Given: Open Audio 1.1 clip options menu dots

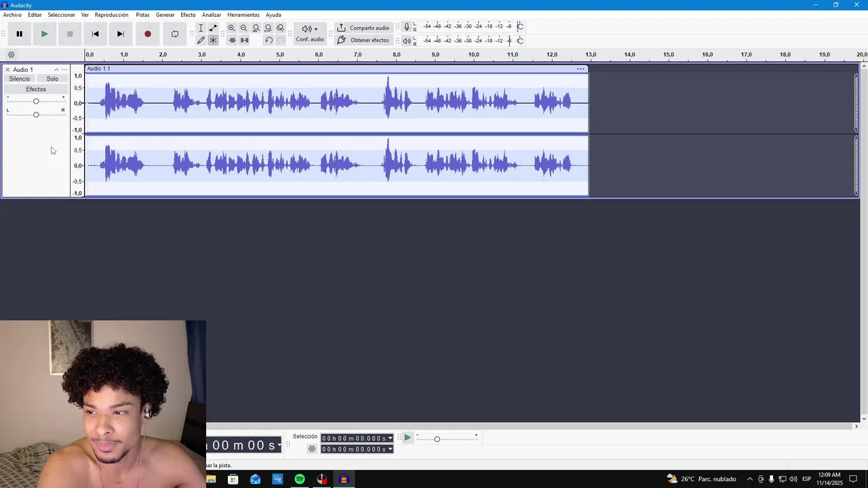Looking at the screenshot, I should pyautogui.click(x=580, y=68).
